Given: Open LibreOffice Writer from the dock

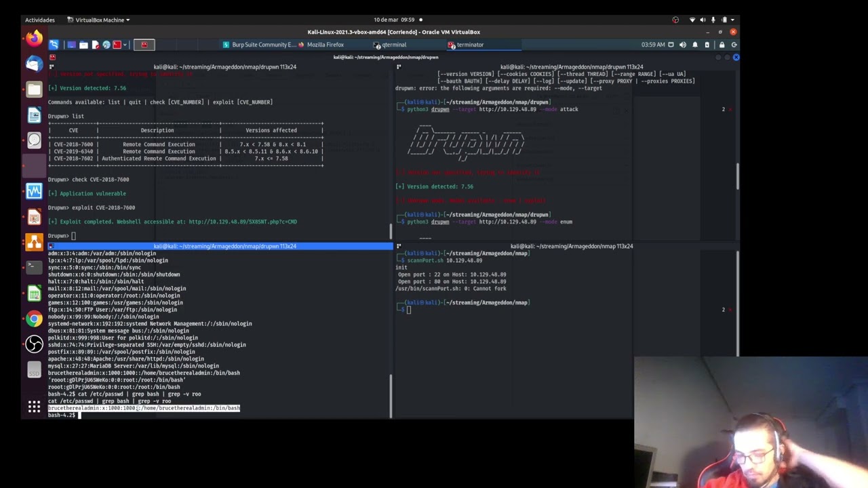Looking at the screenshot, I should tap(34, 115).
